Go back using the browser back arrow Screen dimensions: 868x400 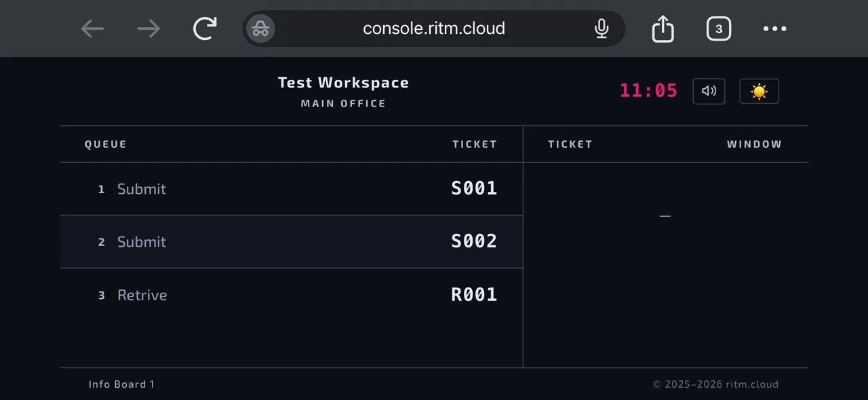pyautogui.click(x=93, y=28)
